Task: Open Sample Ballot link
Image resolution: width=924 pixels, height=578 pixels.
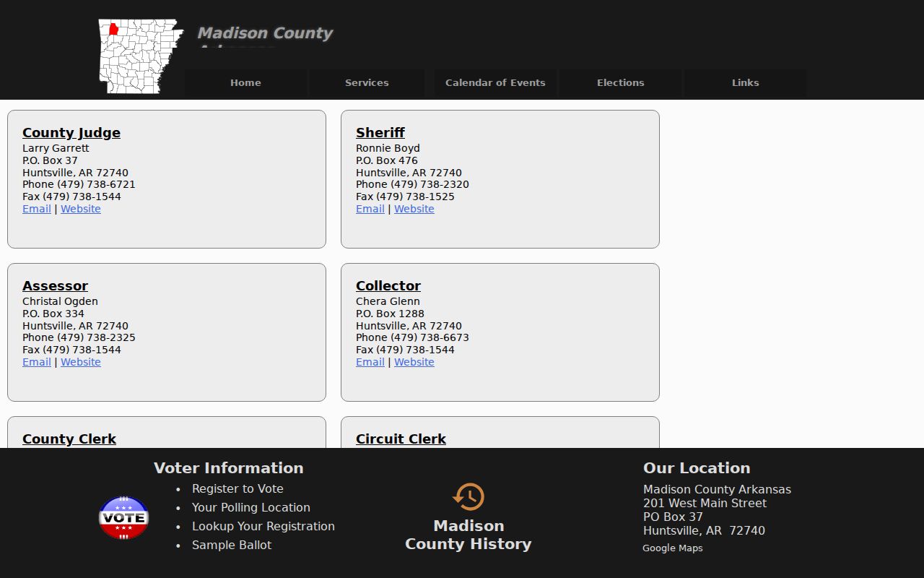Action: 232,545
